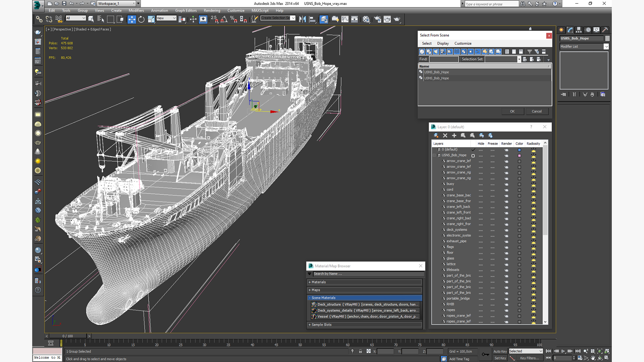Click Cancel in Select From Scene dialog
The width and height of the screenshot is (644, 362).
[x=537, y=111]
